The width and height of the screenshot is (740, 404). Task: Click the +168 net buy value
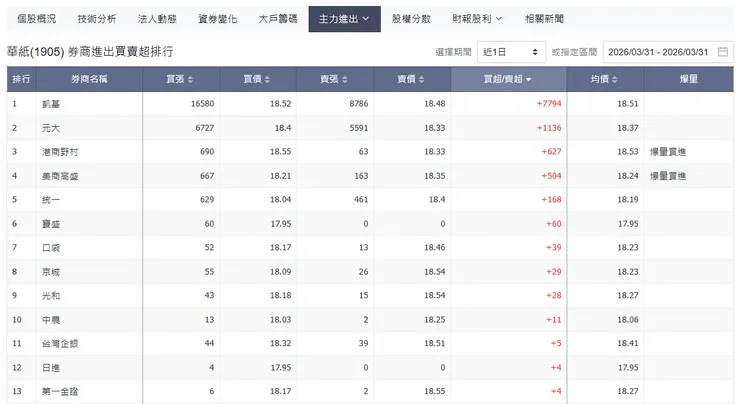pos(551,199)
